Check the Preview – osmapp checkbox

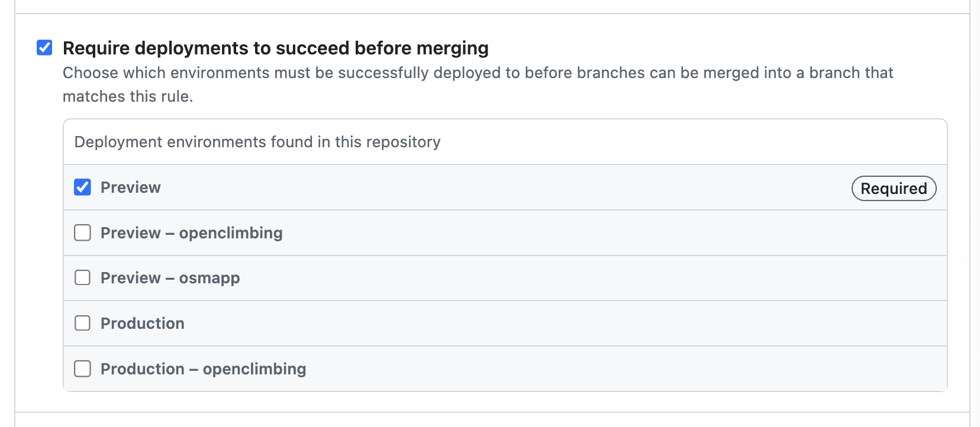click(x=82, y=277)
